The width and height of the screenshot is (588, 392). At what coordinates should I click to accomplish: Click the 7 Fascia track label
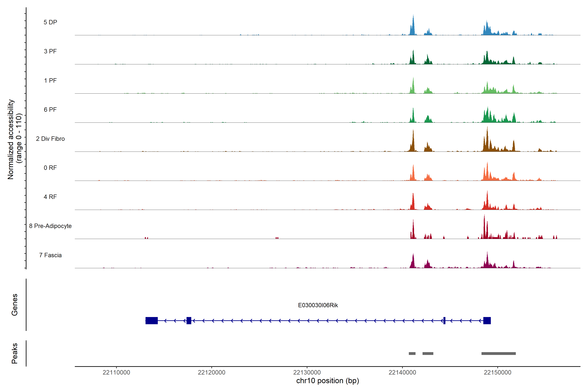[50, 255]
